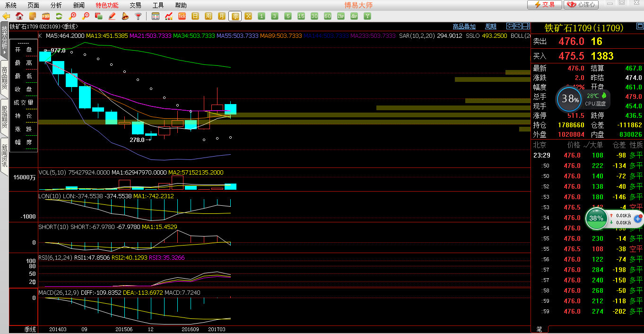Select the 1-minute chart period
Viewport: 644px width, 334px height.
[261, 16]
